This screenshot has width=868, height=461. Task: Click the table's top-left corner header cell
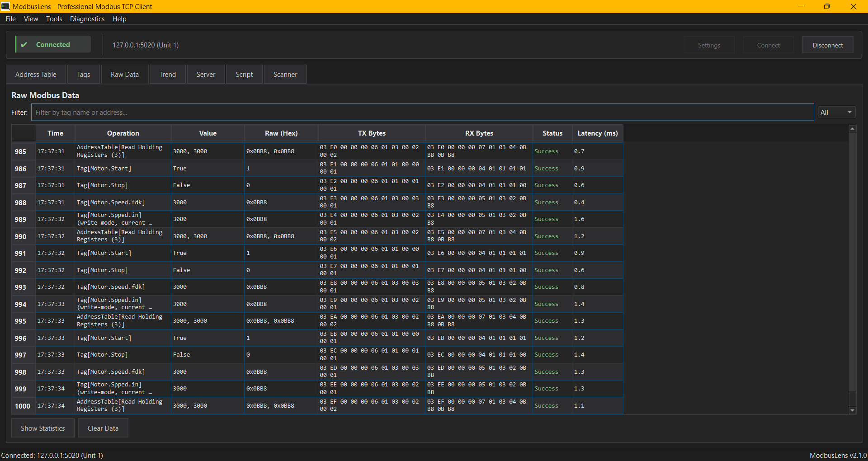[x=23, y=133]
